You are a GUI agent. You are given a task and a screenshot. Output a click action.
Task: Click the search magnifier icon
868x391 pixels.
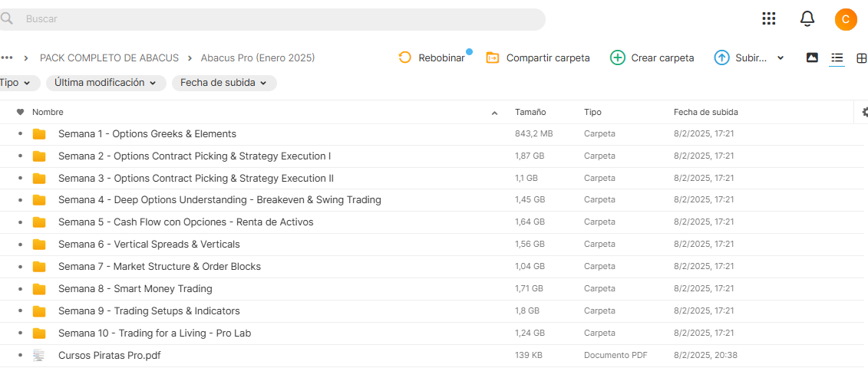point(6,19)
